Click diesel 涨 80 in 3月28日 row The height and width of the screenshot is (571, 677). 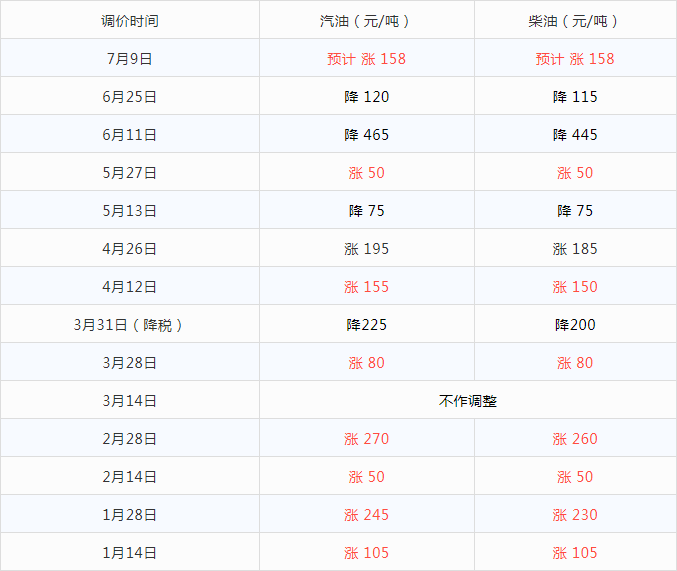575,363
